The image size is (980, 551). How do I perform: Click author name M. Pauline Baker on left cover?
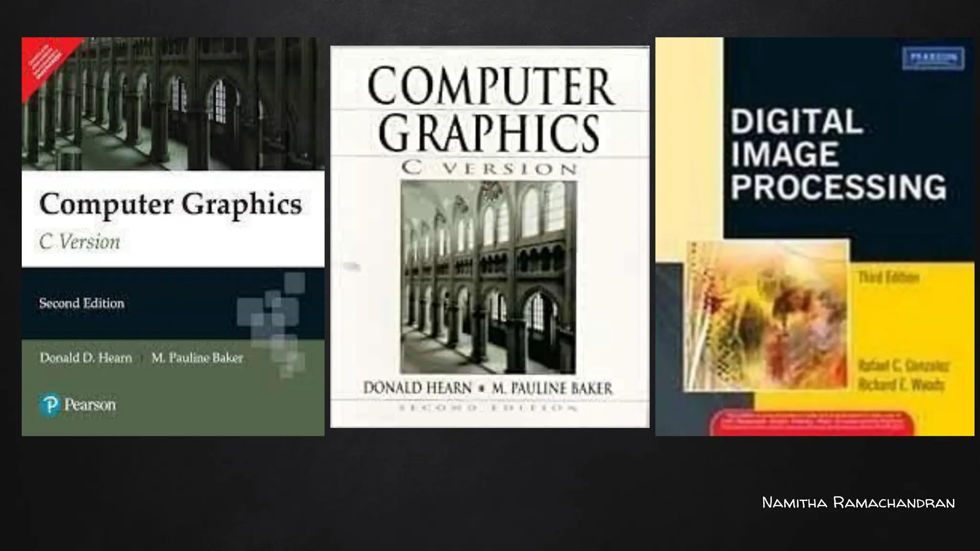tap(197, 358)
